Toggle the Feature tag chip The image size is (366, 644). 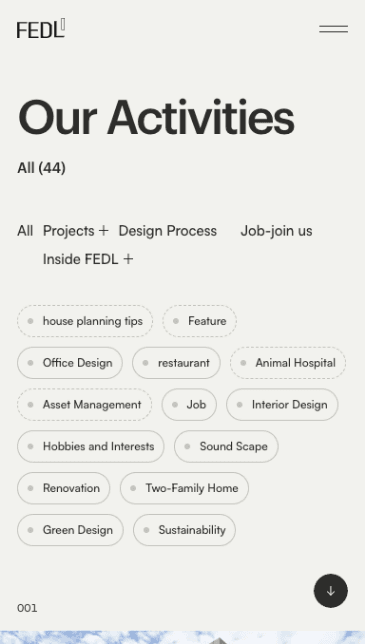click(x=200, y=321)
